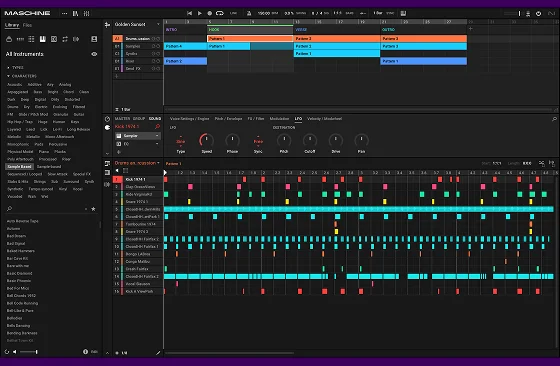Viewport: 560px width, 366px height.
Task: Select the Samples group row
Action: coord(138,46)
